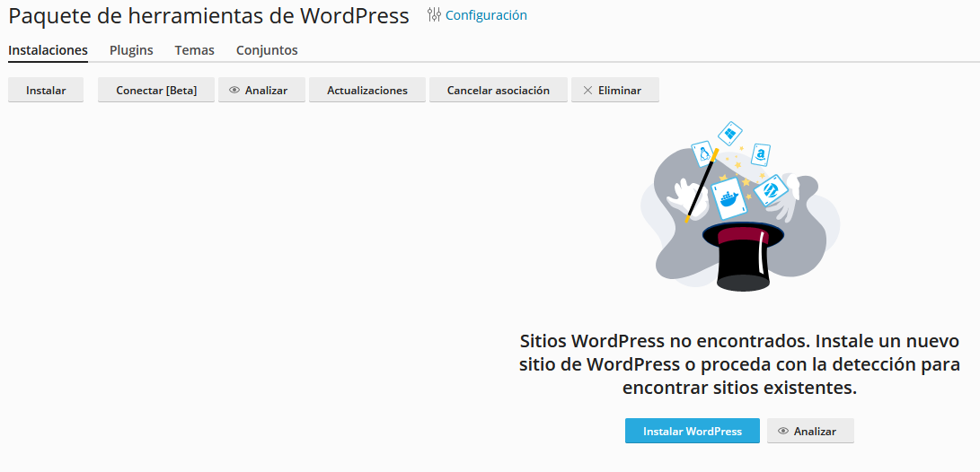
Task: Click Analizar in the top toolbar
Action: tap(262, 90)
